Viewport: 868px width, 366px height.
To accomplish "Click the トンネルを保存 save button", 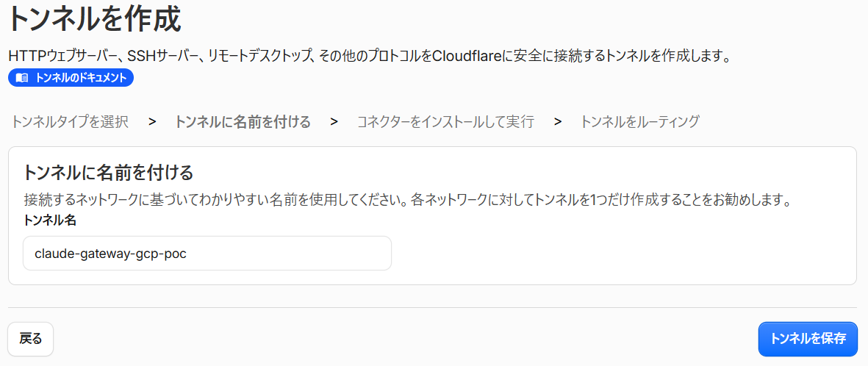I will click(x=808, y=339).
